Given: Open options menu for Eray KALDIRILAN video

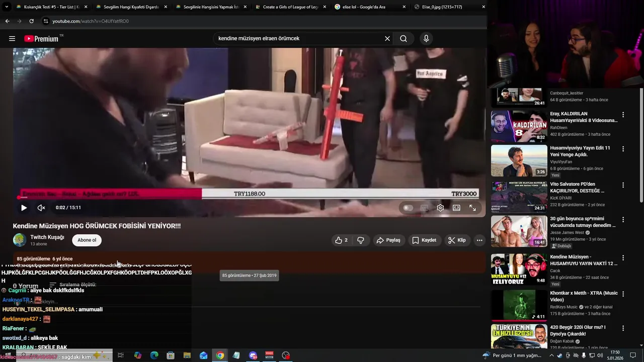Looking at the screenshot, I should coord(623,115).
